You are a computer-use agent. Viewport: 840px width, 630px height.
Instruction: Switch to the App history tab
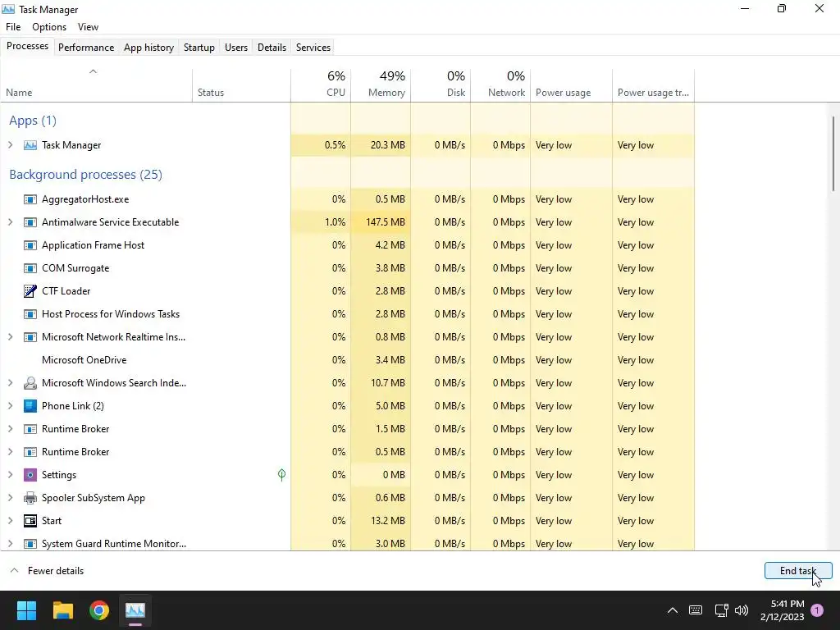tap(149, 47)
